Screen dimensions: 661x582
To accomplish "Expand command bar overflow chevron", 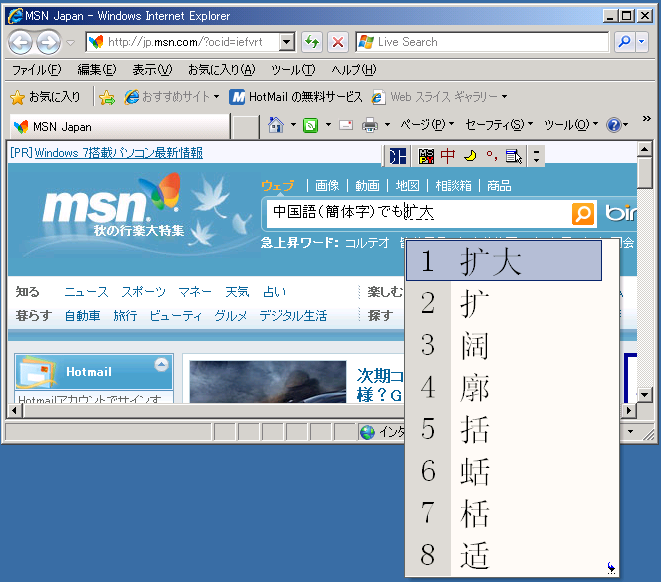I will click(646, 119).
